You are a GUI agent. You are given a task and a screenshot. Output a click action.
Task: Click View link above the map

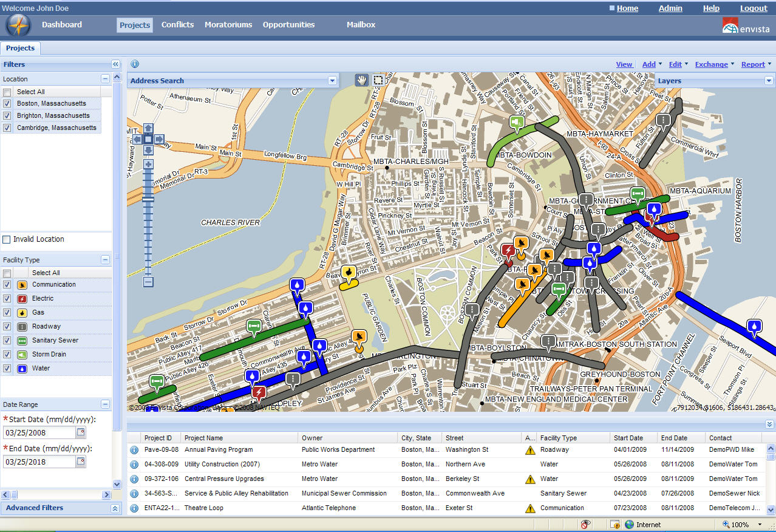(624, 64)
